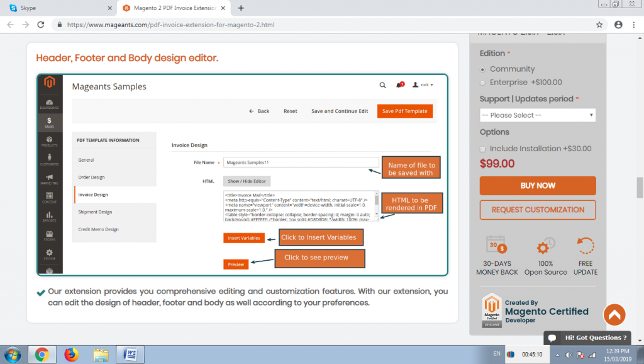Select the Community edition radio button

click(482, 70)
